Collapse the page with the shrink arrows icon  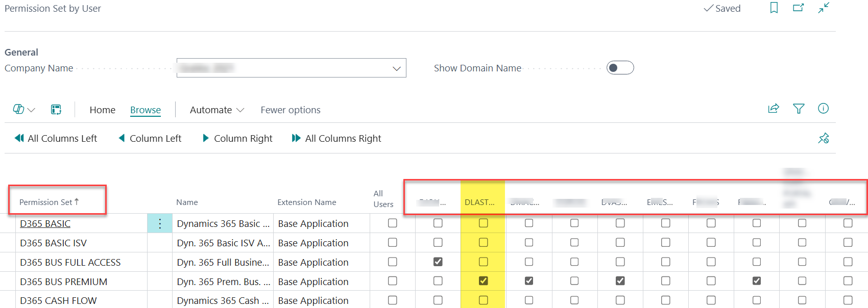[x=824, y=8]
